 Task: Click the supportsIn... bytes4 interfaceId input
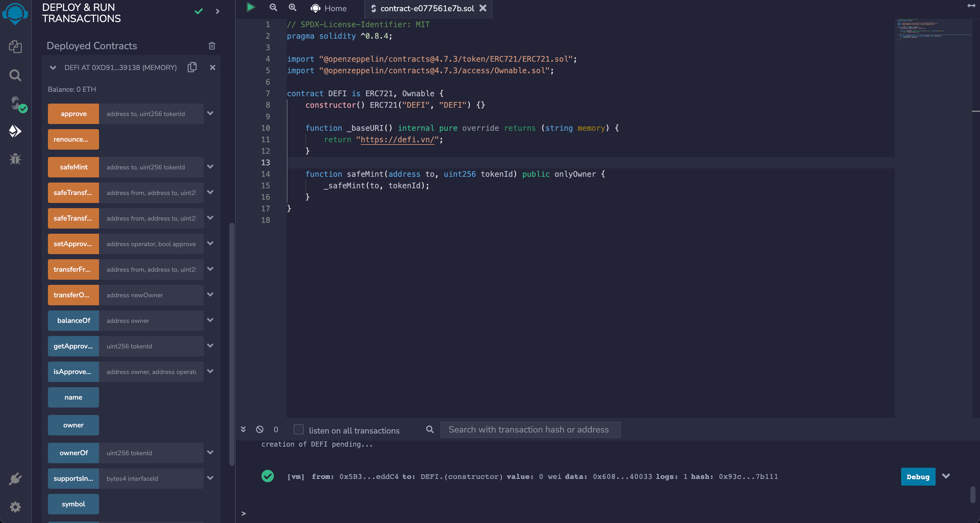pos(151,479)
